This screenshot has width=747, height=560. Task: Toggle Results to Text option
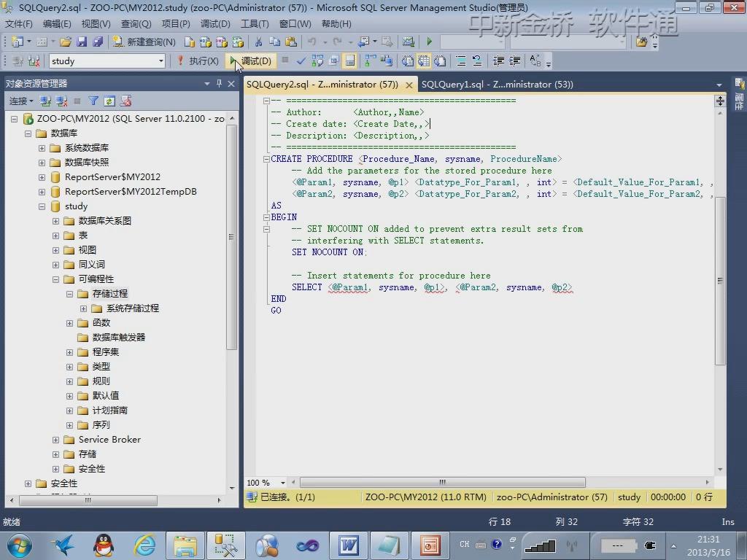point(408,61)
